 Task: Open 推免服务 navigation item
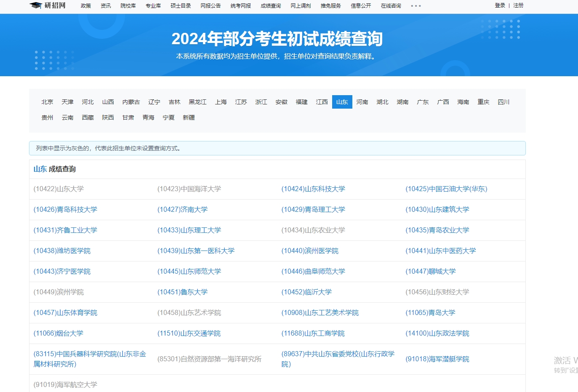(331, 6)
